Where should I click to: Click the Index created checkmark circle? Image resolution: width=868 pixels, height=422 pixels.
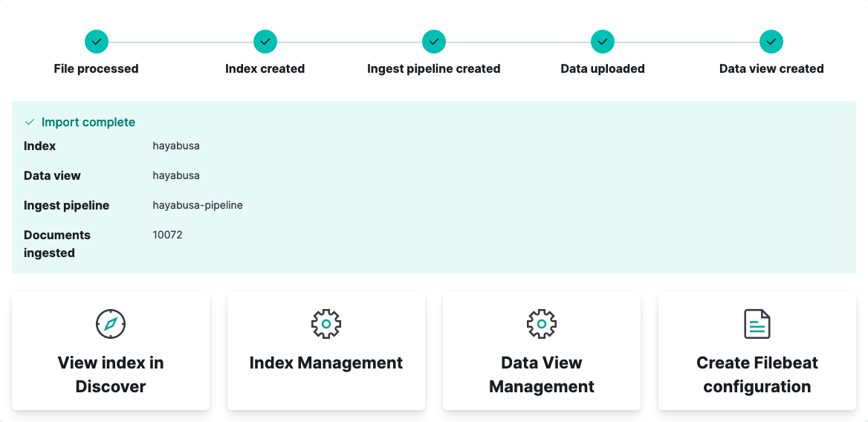[265, 42]
